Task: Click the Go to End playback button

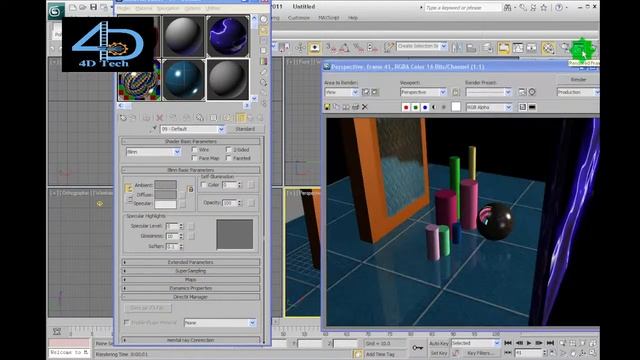Action: point(550,343)
